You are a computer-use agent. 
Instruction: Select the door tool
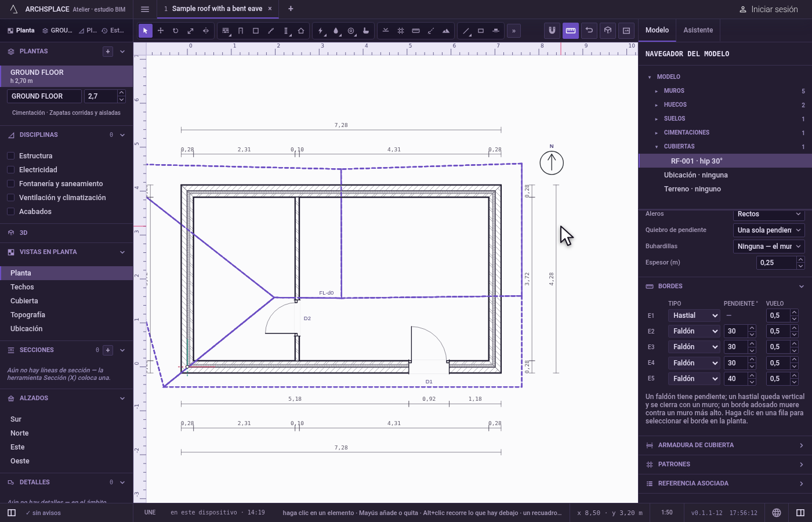pyautogui.click(x=241, y=31)
